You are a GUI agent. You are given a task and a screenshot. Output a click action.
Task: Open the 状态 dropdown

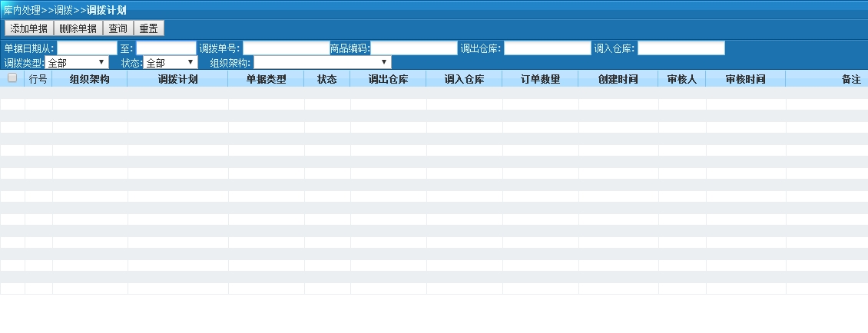(x=171, y=62)
